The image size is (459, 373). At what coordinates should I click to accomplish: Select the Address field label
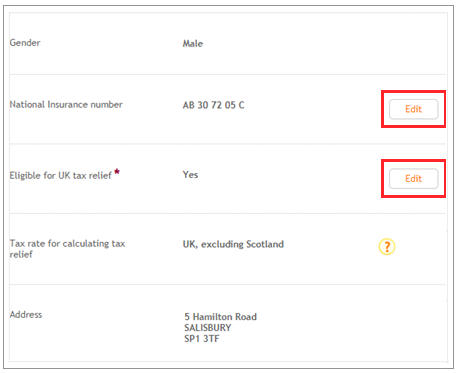[26, 315]
